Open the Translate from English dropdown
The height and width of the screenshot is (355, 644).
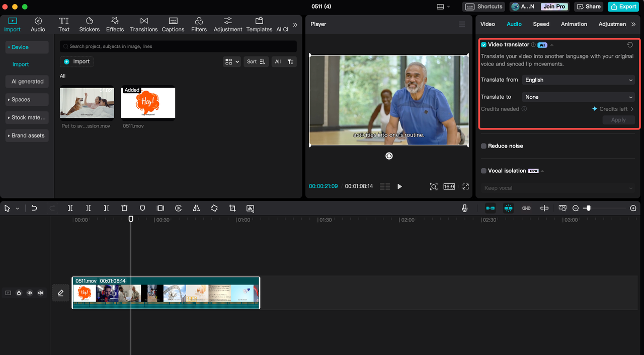coord(578,80)
